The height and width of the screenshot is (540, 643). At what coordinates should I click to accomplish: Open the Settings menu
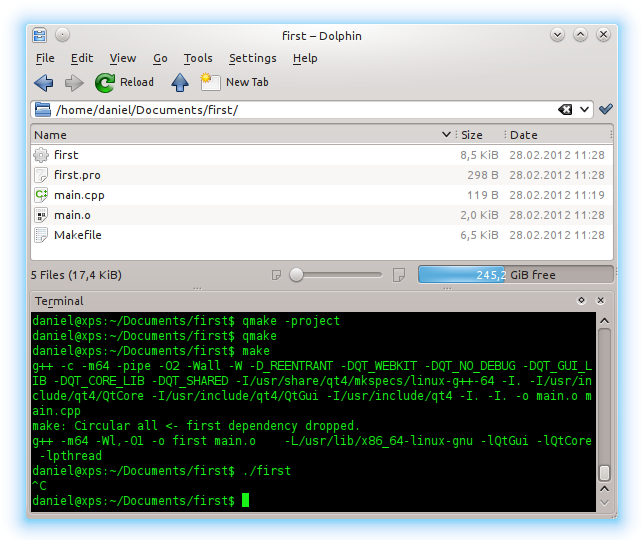[x=252, y=58]
